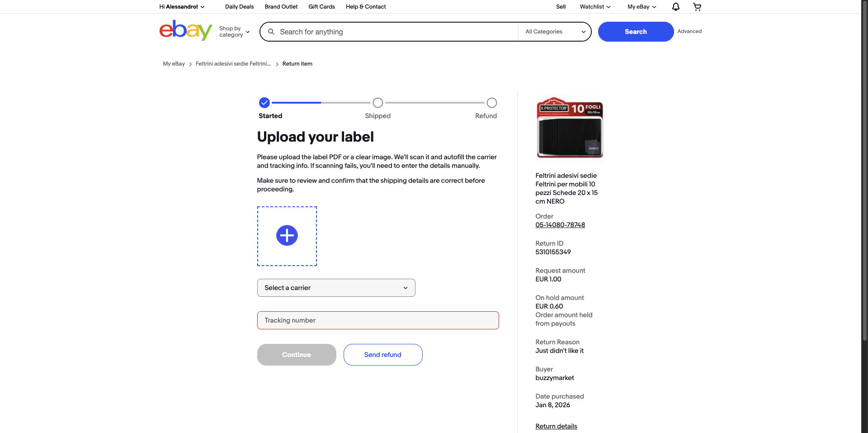Click the eBay logo
Image resolution: width=868 pixels, height=433 pixels.
tap(185, 31)
